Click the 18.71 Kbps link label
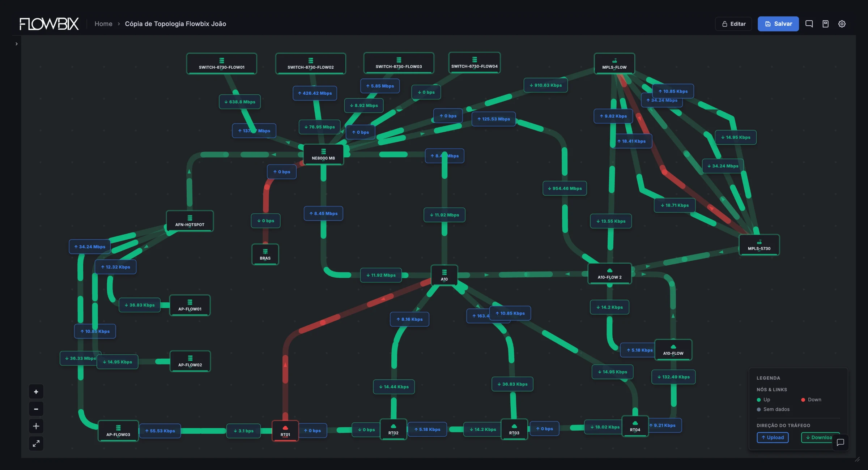The image size is (868, 470). click(x=675, y=205)
